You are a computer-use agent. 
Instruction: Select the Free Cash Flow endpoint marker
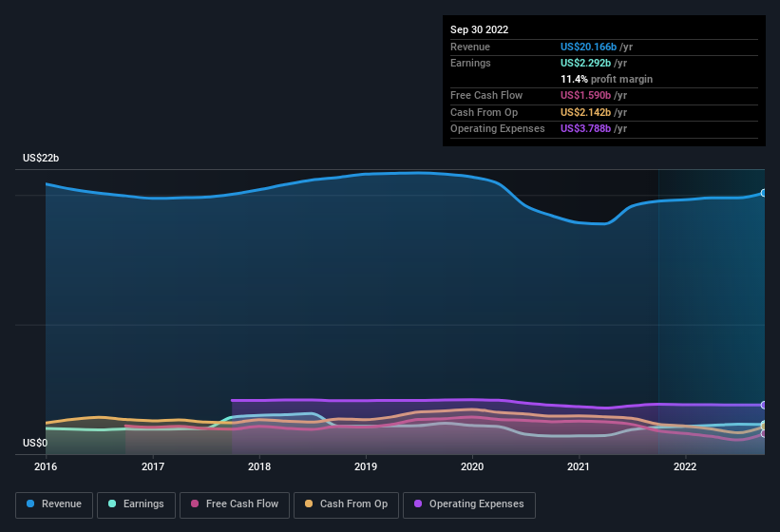point(764,434)
